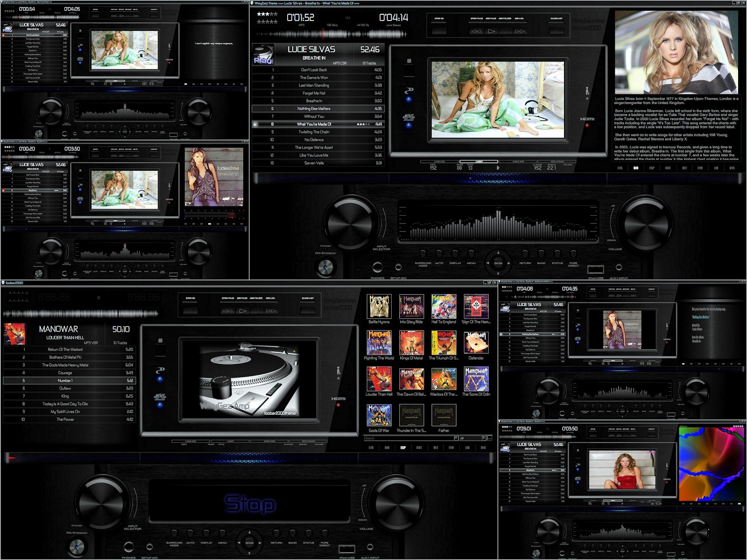Click the Louder Than Hell cover beside MANOWAR title
747x560 pixels.
pos(14,334)
